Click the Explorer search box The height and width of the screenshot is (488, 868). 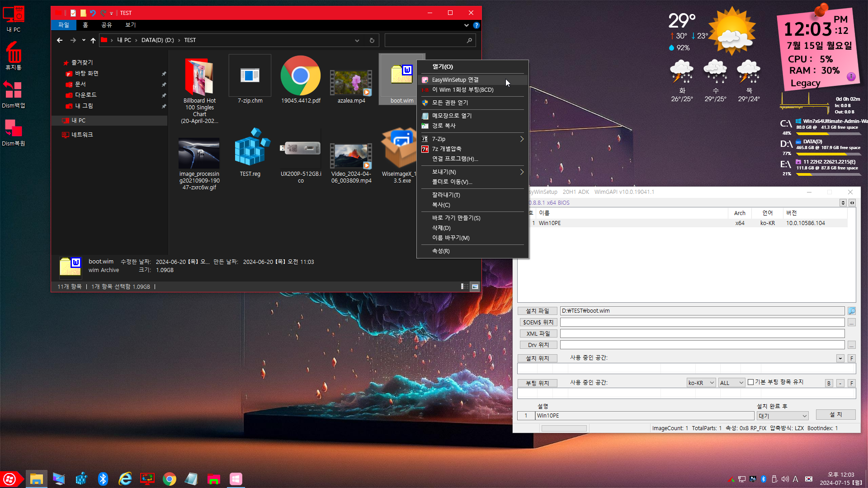tap(429, 40)
